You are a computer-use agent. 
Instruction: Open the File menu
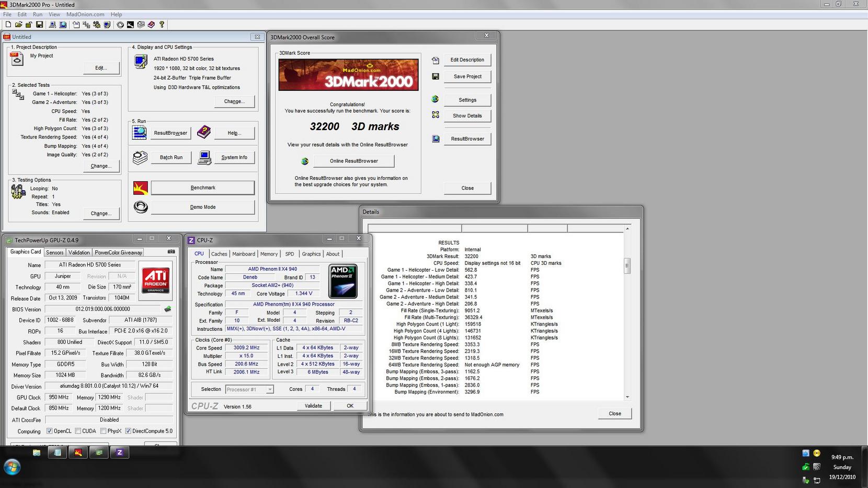[x=7, y=14]
